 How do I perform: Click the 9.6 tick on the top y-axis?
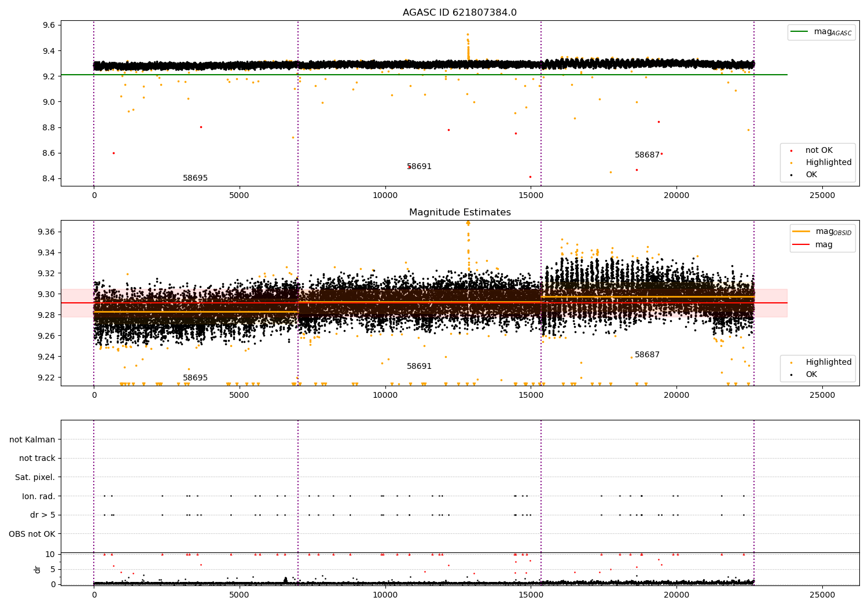(49, 25)
